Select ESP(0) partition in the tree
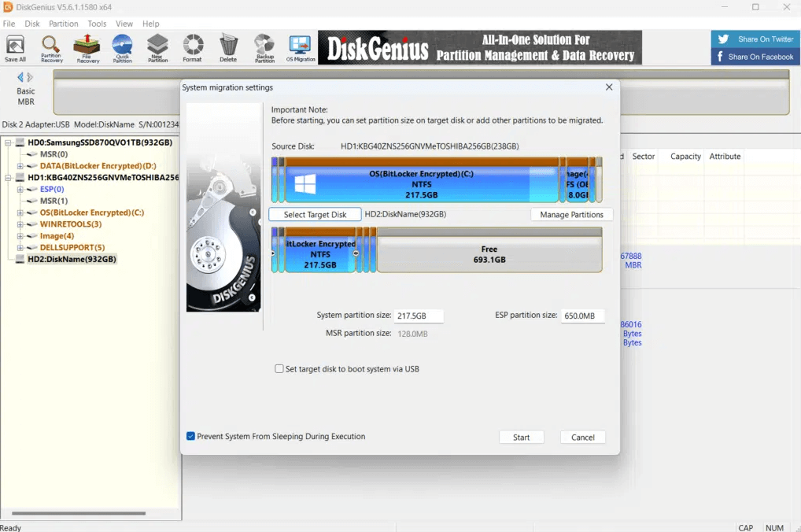This screenshot has height=532, width=801. 52,190
